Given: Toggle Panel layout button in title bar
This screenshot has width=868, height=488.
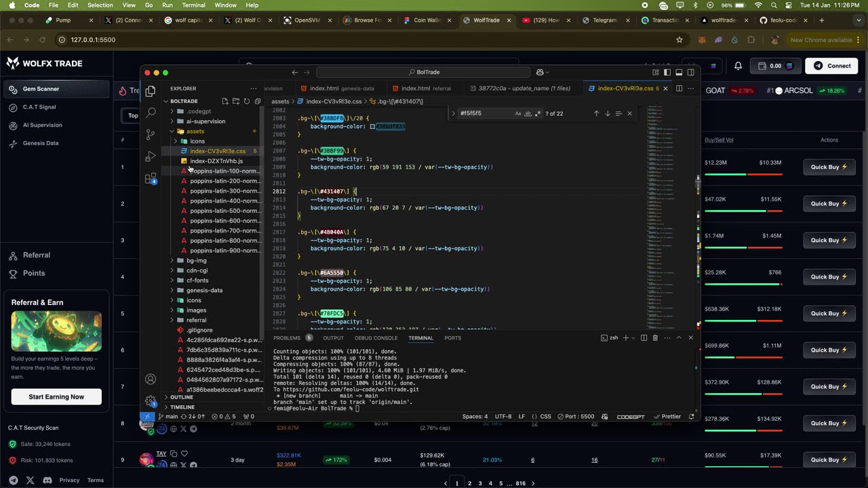Looking at the screenshot, I should click(x=679, y=72).
